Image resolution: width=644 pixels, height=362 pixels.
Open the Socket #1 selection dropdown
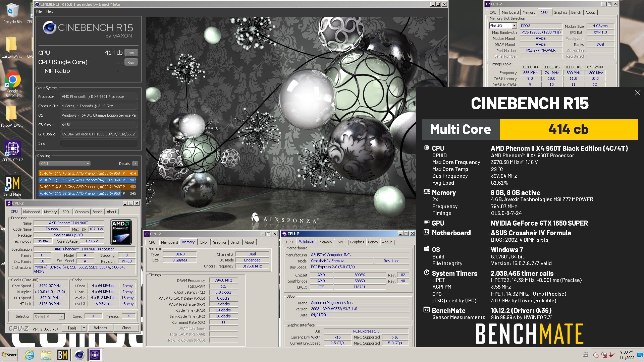(49, 317)
